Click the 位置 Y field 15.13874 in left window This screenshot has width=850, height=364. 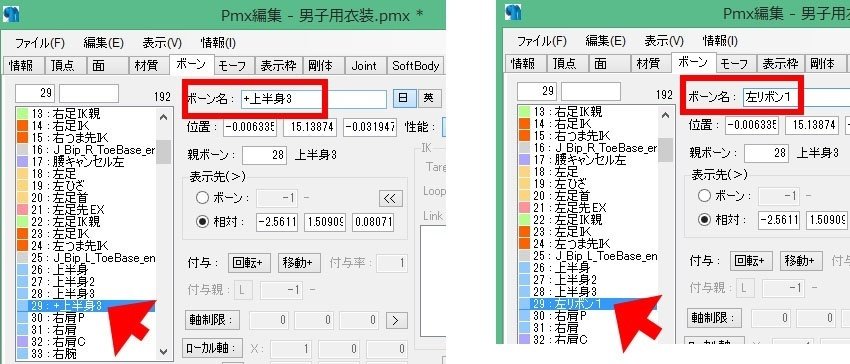tap(310, 128)
